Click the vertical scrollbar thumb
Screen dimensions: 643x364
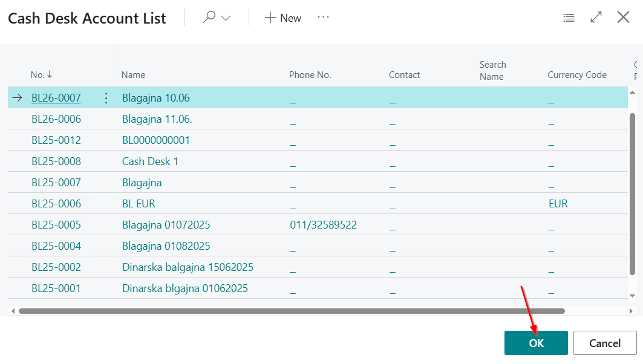pos(632,193)
